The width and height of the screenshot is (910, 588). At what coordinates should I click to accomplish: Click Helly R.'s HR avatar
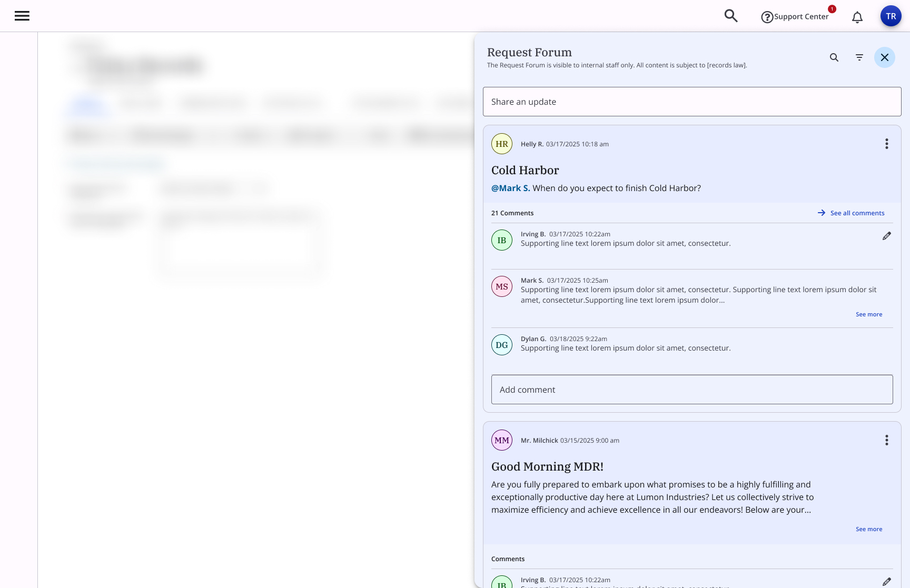point(502,144)
